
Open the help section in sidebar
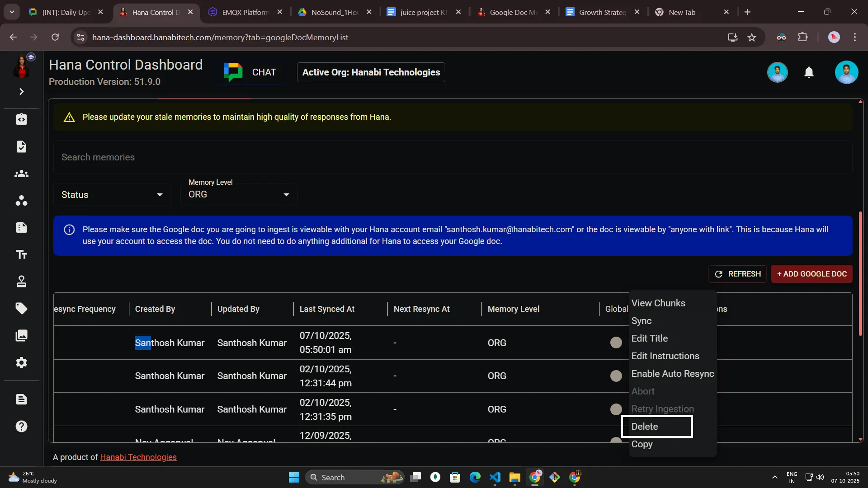(21, 426)
